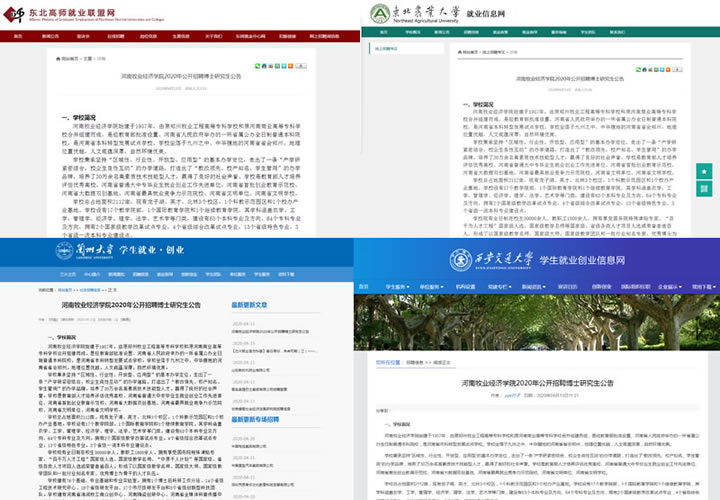Viewport: 720px width, 500px height.
Task: Click 学生就业·创业 title on Lanzhou header
Action: point(152,250)
